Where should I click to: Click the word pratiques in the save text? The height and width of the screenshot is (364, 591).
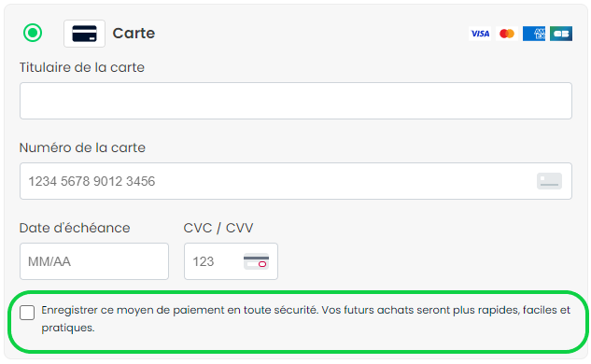68,328
